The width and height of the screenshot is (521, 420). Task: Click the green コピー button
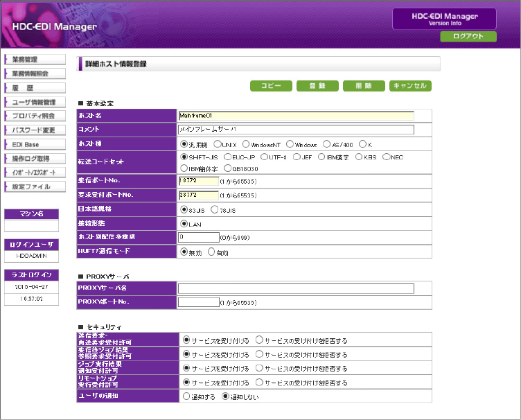[271, 86]
